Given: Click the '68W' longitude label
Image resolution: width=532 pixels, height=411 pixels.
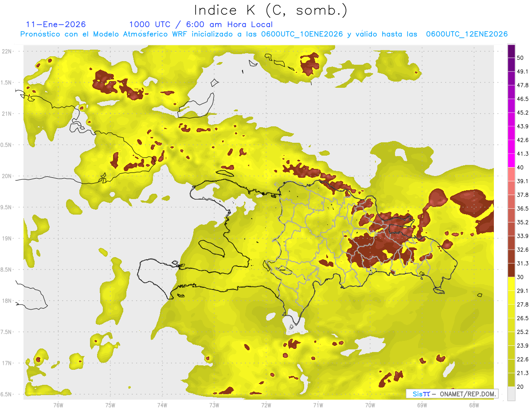Looking at the screenshot, I should [474, 405].
